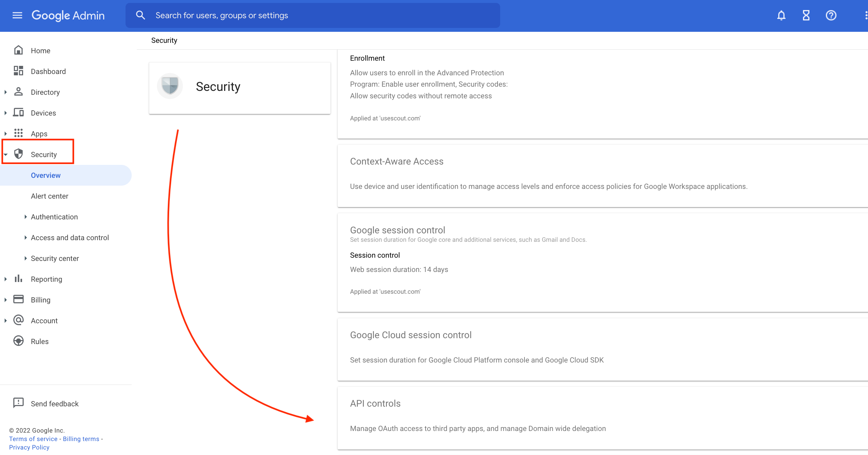This screenshot has height=455, width=868.
Task: Open the navigation hamburger menu
Action: (17, 15)
